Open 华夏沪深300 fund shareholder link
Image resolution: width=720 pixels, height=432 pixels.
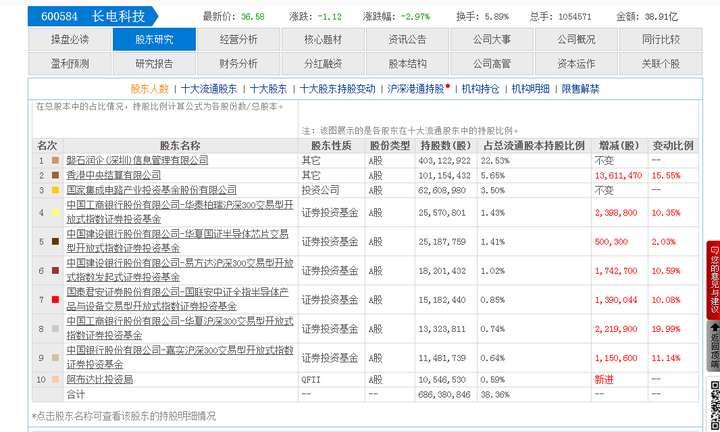[x=180, y=328]
